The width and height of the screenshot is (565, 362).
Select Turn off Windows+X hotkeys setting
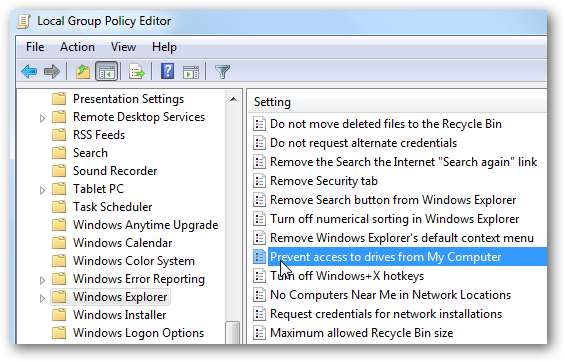click(x=347, y=276)
